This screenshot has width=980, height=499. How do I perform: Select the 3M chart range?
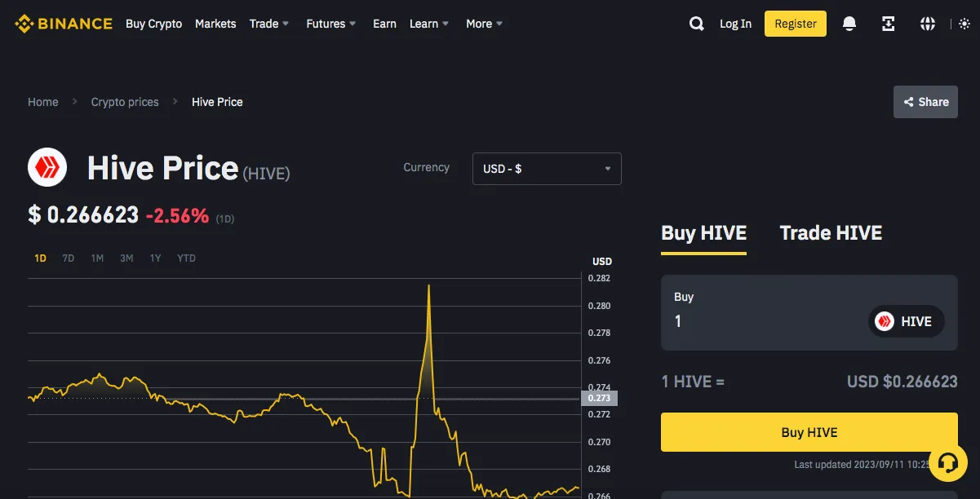126,258
